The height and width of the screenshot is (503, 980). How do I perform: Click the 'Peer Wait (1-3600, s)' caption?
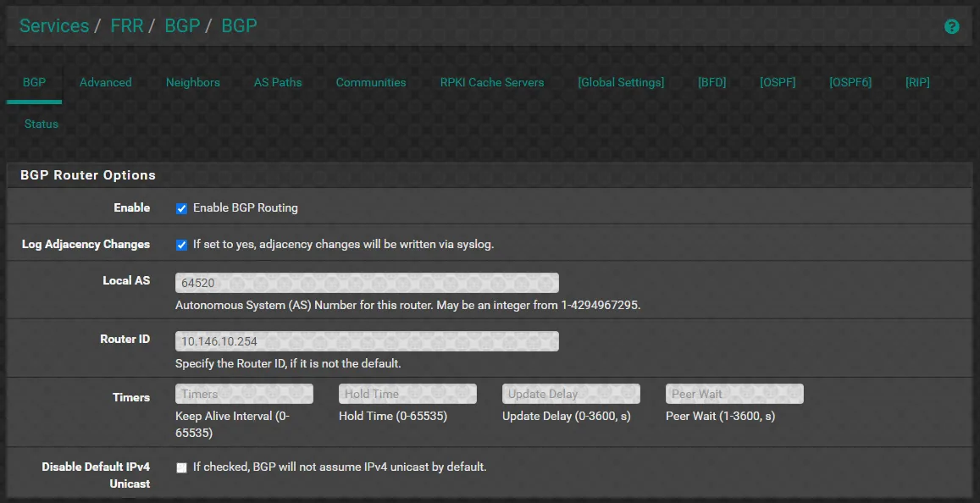pos(721,416)
